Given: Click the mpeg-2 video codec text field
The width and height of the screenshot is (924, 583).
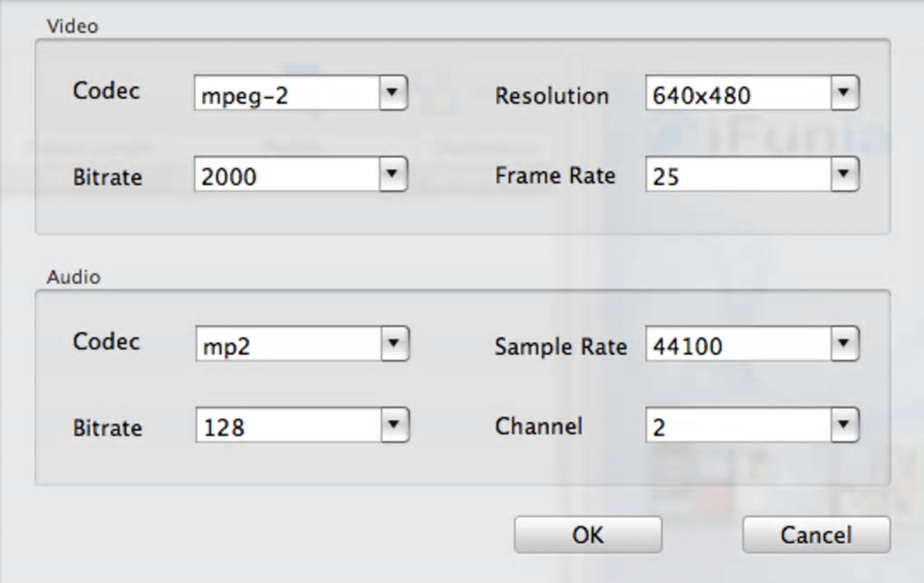Looking at the screenshot, I should (286, 94).
